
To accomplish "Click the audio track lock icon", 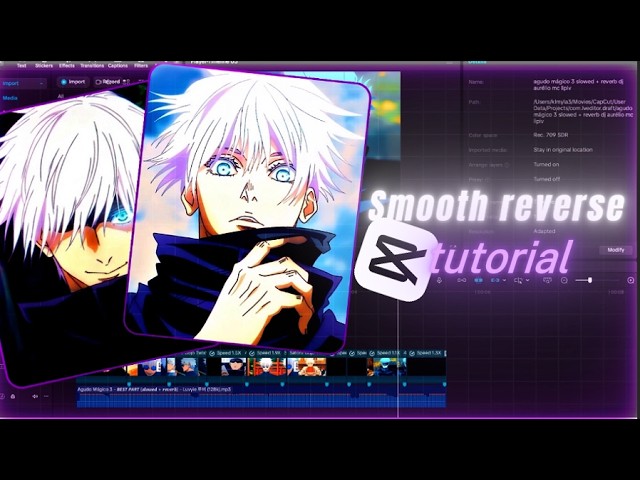I will point(13,396).
